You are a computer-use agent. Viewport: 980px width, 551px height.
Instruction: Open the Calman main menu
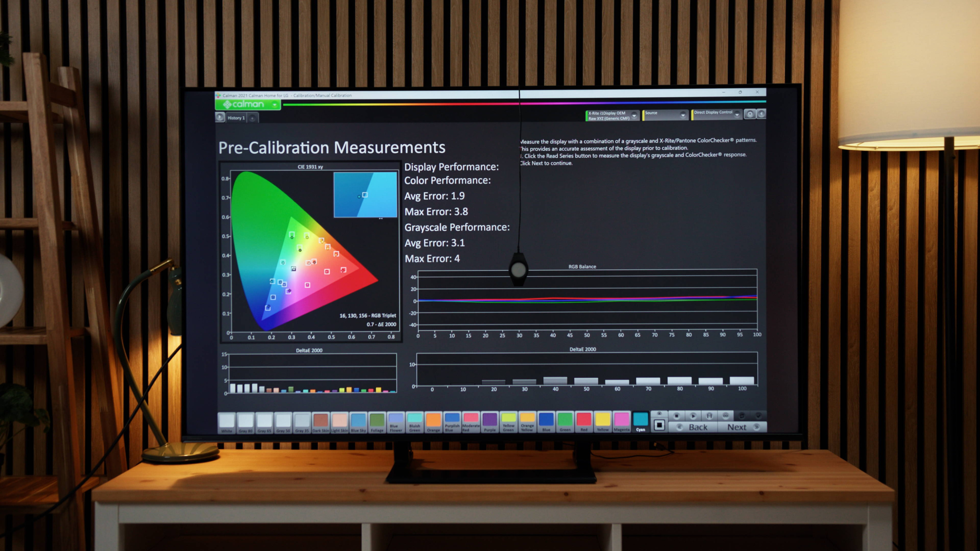[x=248, y=104]
